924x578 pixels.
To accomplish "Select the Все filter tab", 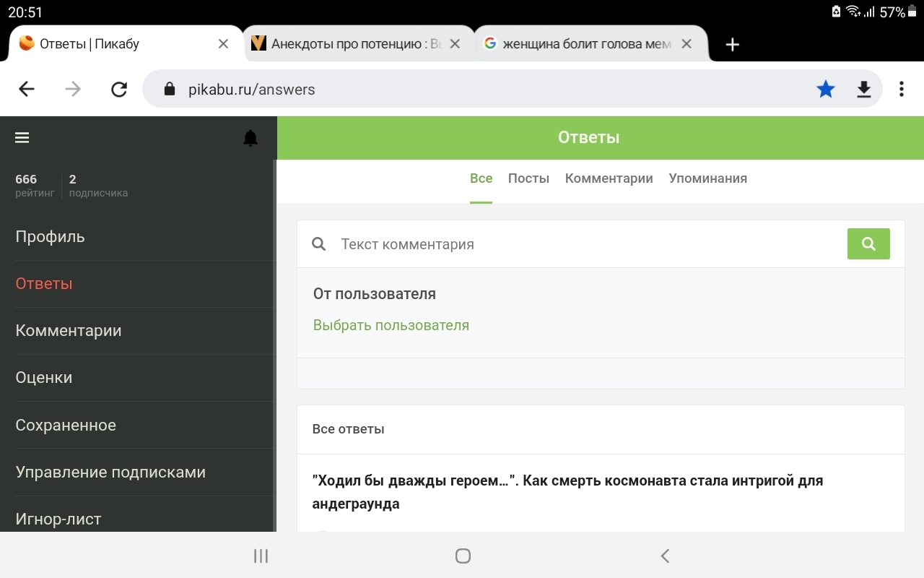I will pos(481,178).
